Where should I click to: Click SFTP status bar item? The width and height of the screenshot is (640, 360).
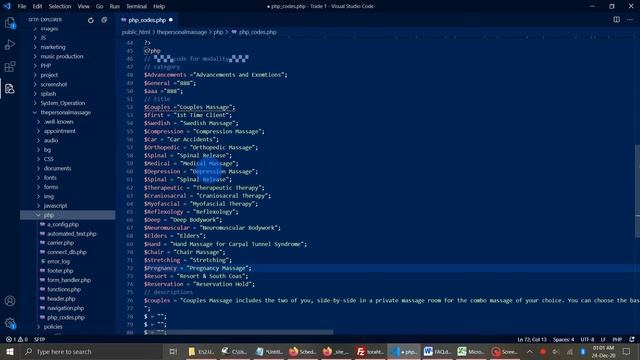[x=40, y=339]
